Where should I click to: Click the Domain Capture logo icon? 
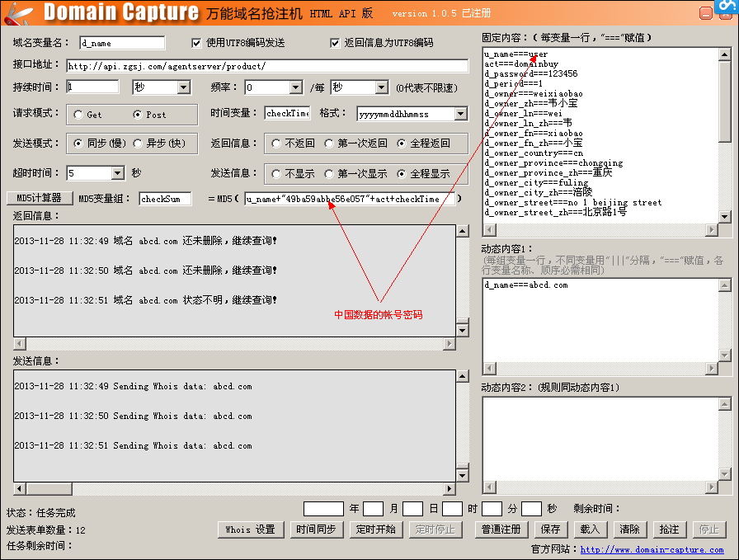click(x=16, y=12)
